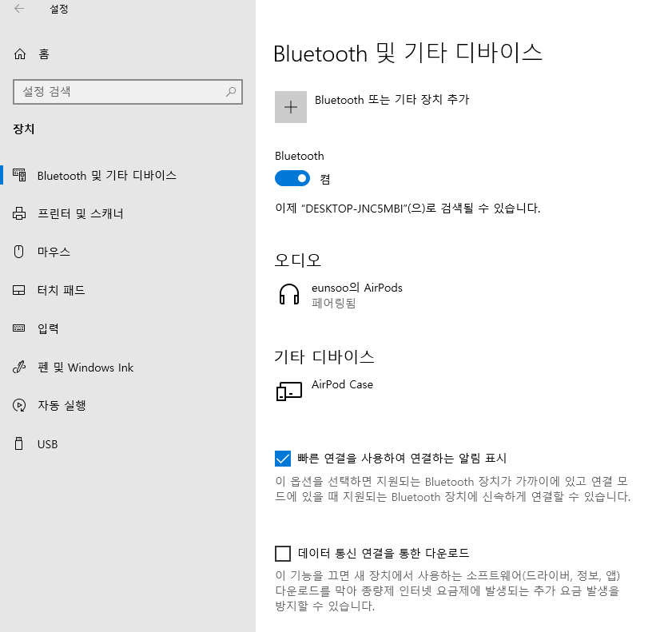Click the plus icon to add a device

[290, 106]
